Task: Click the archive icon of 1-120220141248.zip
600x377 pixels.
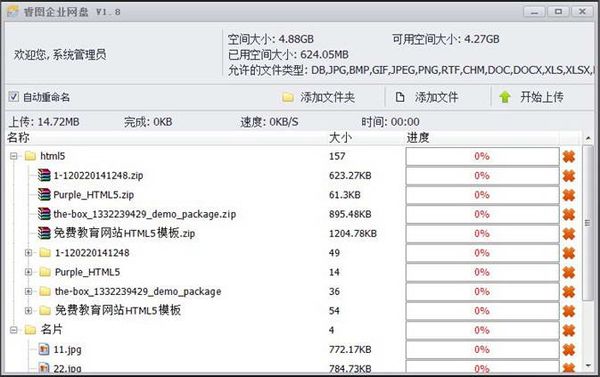Action: pyautogui.click(x=44, y=175)
